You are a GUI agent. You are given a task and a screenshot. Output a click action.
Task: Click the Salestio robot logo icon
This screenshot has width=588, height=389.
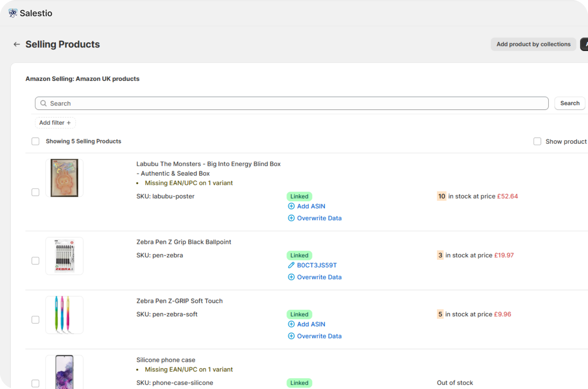pos(13,13)
